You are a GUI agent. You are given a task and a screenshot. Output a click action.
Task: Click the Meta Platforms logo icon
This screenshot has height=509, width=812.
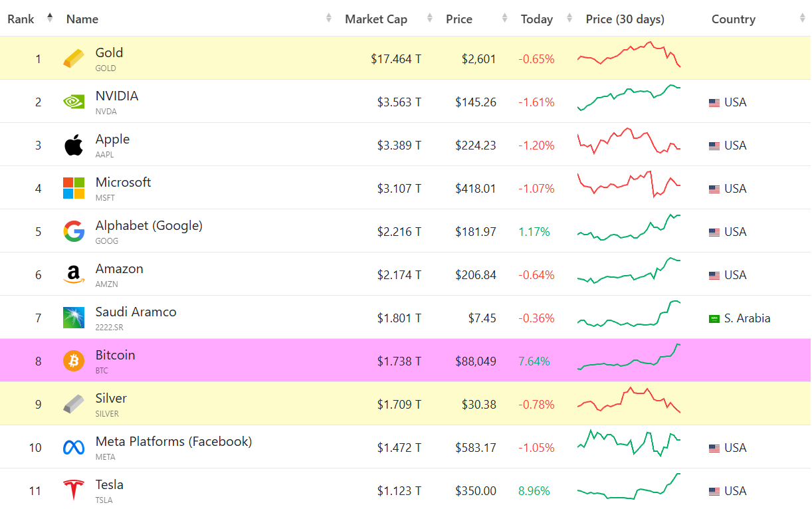74,447
